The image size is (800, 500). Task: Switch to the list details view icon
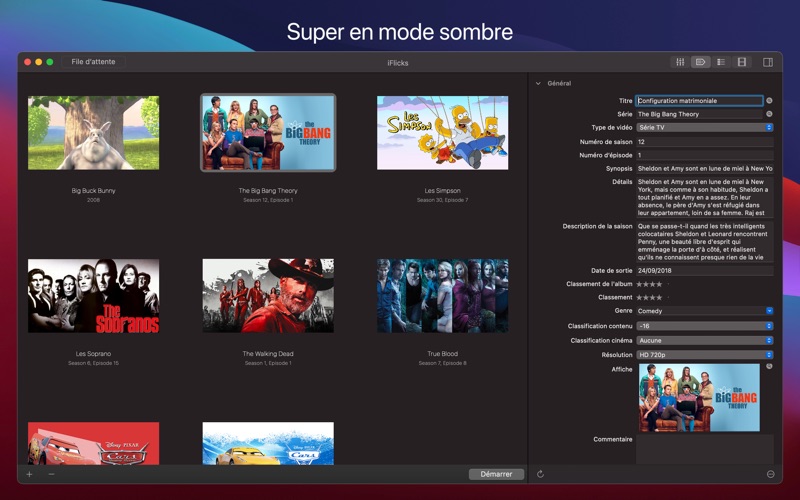coord(721,62)
